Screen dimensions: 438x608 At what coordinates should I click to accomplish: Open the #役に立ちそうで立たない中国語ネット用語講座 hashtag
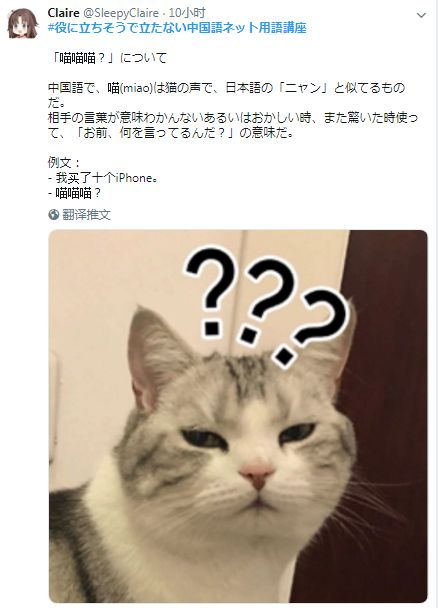click(177, 28)
